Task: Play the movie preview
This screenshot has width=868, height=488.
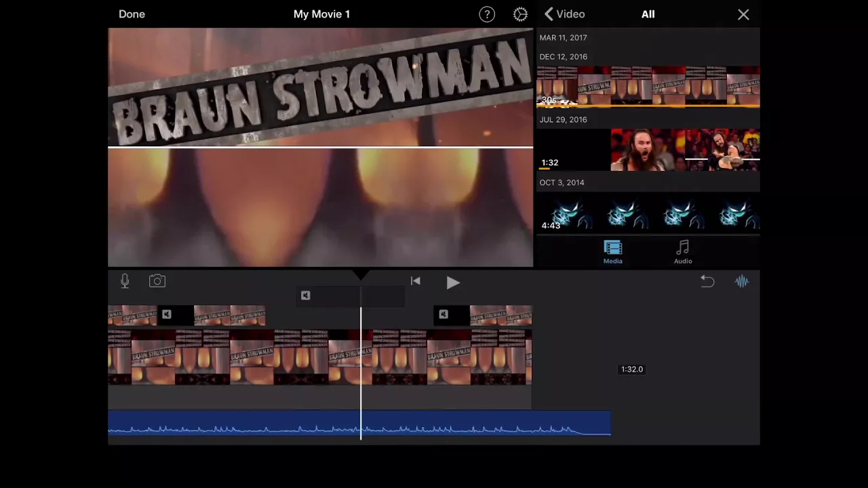Action: [453, 283]
